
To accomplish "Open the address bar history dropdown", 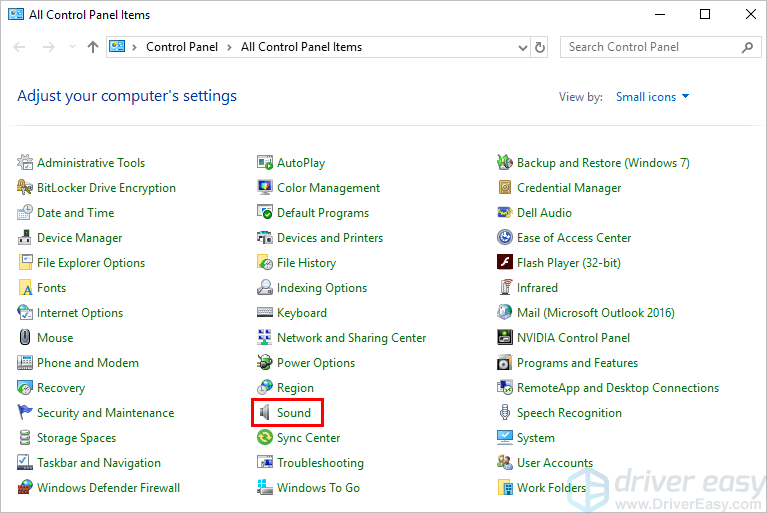I will (x=522, y=47).
